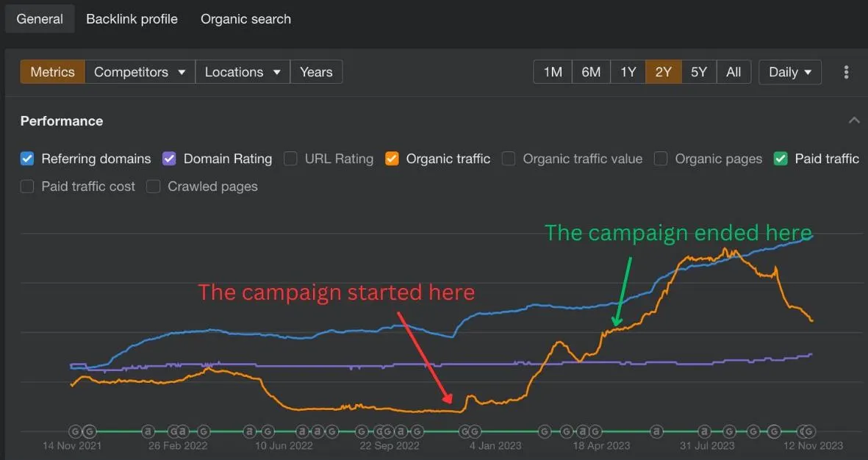Viewport: 868px width, 460px height.
Task: Click the Years view button
Action: pos(316,72)
